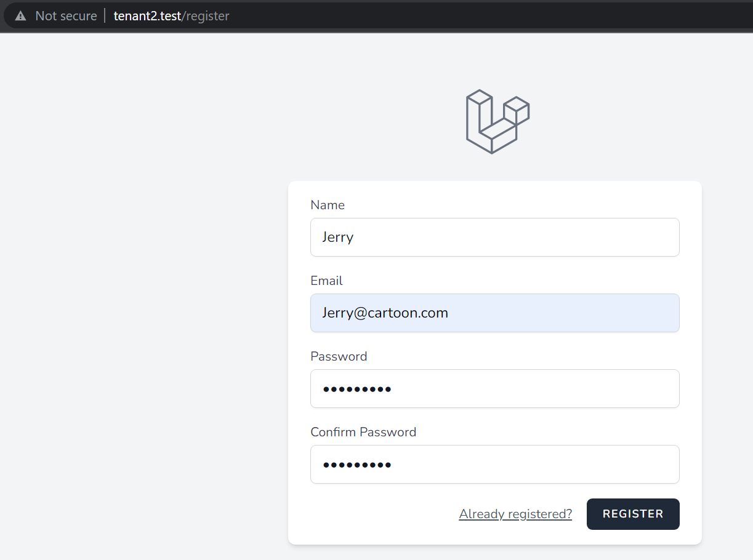Focus the Confirm Password input field

tap(494, 464)
